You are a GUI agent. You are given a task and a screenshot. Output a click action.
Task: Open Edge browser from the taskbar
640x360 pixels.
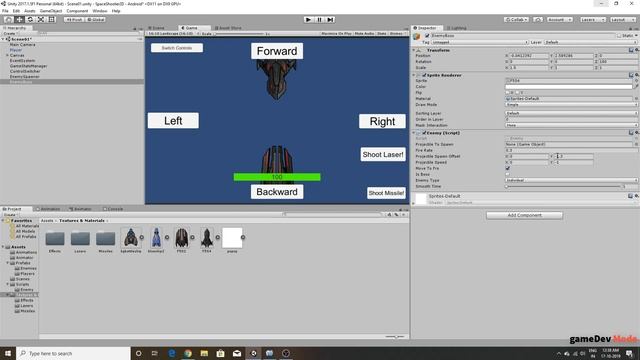[x=171, y=353]
